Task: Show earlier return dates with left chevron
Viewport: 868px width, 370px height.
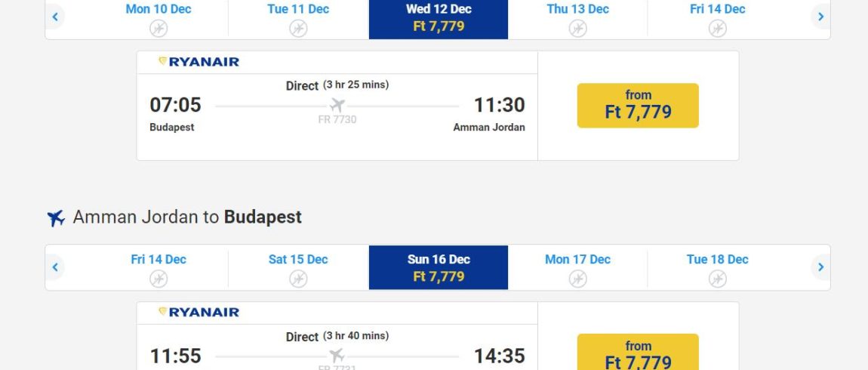Action: pos(55,267)
